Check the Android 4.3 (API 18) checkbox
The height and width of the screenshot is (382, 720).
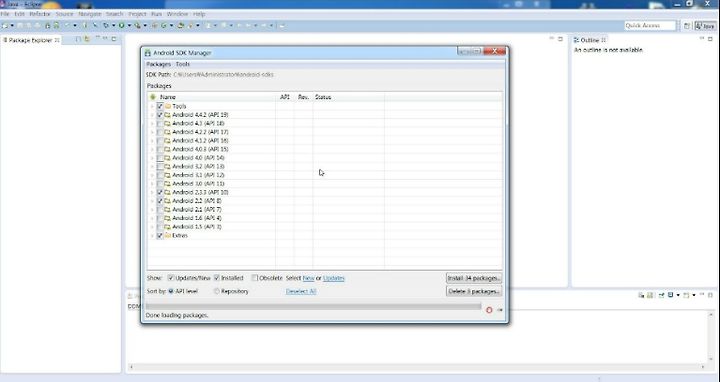[x=160, y=124]
